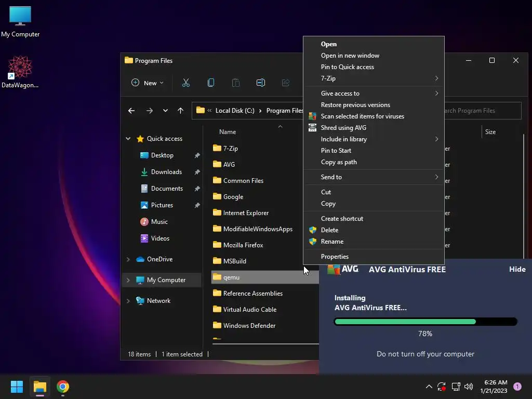
Task: Open recent locations dropdown arrow
Action: point(165,111)
